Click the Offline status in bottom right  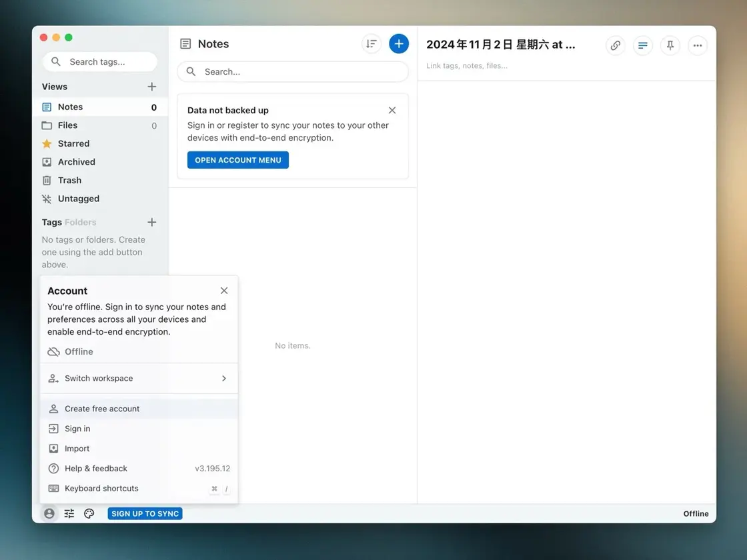(696, 513)
